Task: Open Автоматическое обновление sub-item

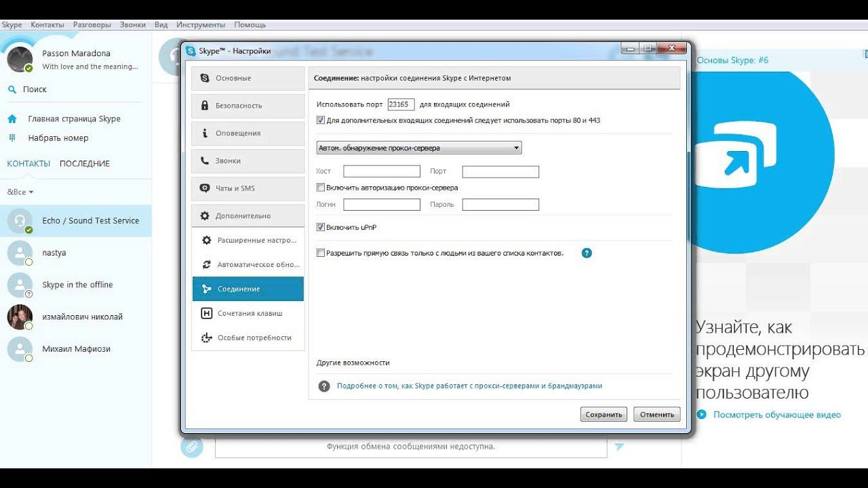Action: click(x=248, y=264)
